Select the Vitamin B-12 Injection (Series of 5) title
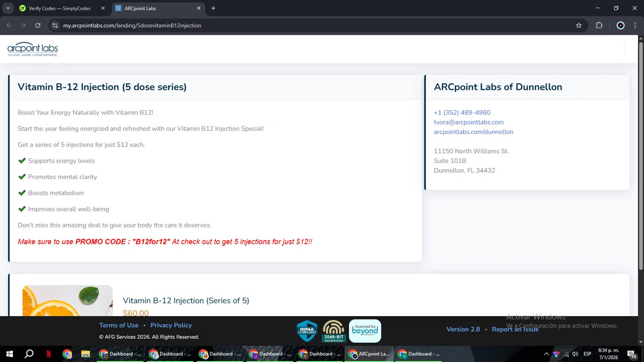 186,301
